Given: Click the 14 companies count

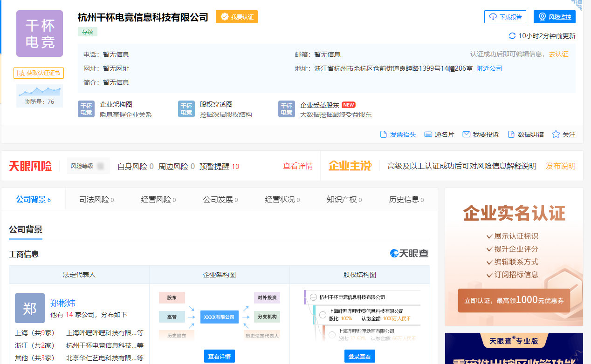Looking at the screenshot, I should pyautogui.click(x=69, y=315).
